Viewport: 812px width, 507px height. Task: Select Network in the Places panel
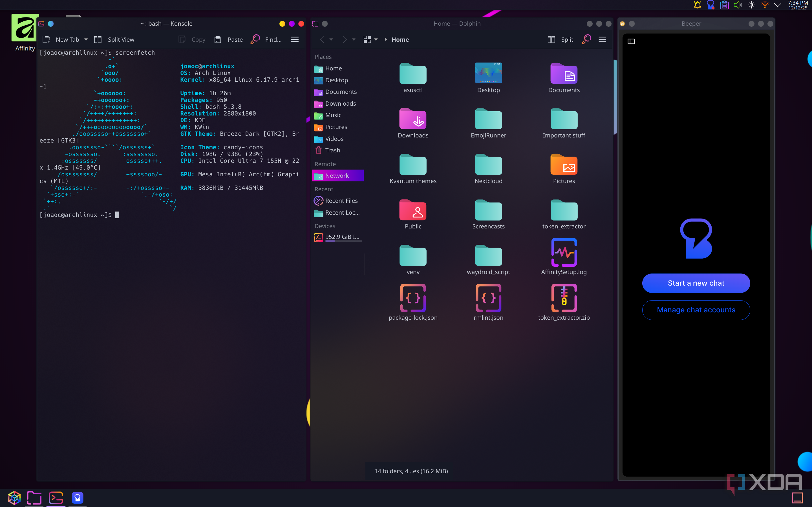pyautogui.click(x=337, y=175)
